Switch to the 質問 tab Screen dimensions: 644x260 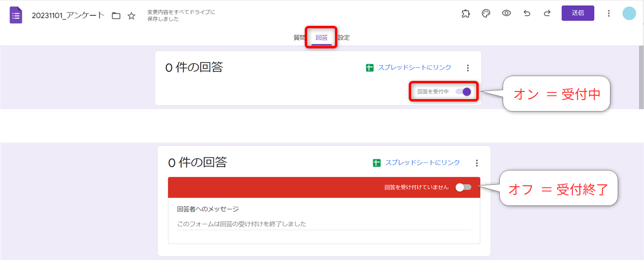pos(299,38)
